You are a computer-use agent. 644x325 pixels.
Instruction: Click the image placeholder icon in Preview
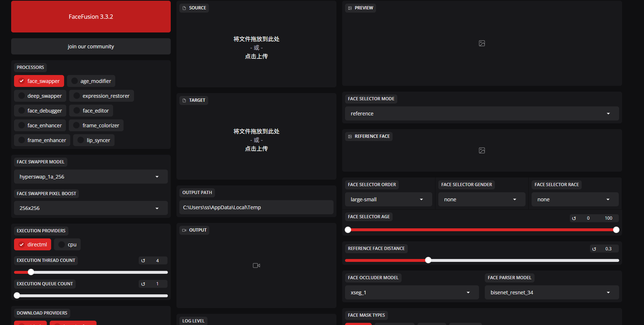click(482, 43)
